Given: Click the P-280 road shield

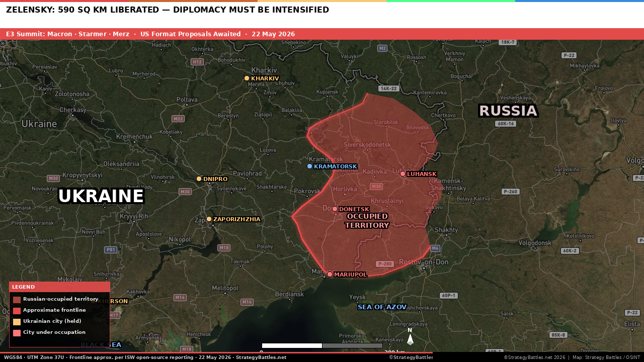Looking at the screenshot, I should tap(384, 264).
